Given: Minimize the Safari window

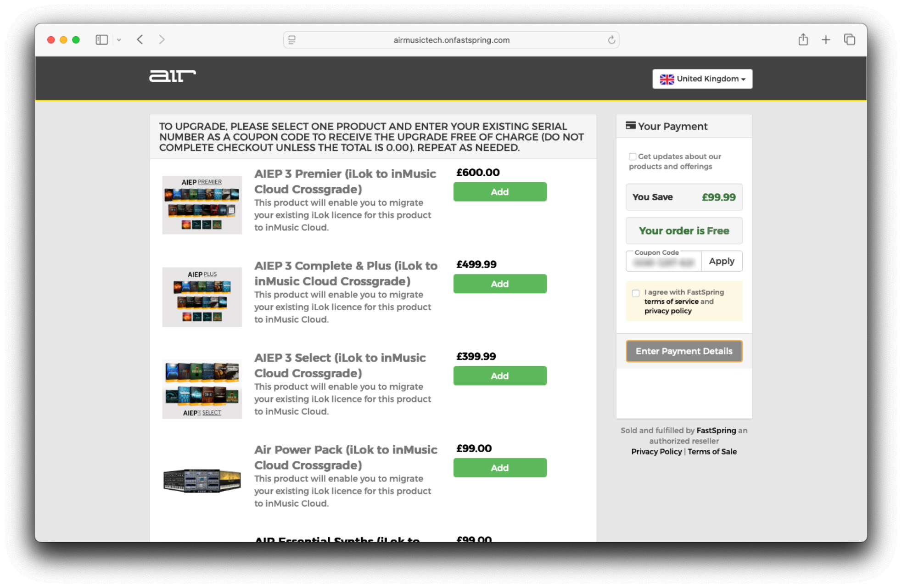Looking at the screenshot, I should [x=63, y=40].
